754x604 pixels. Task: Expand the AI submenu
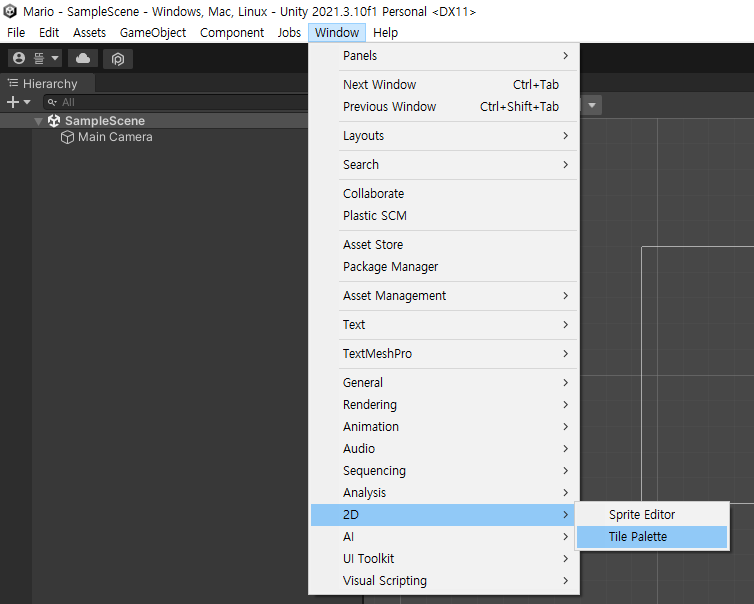coord(444,537)
